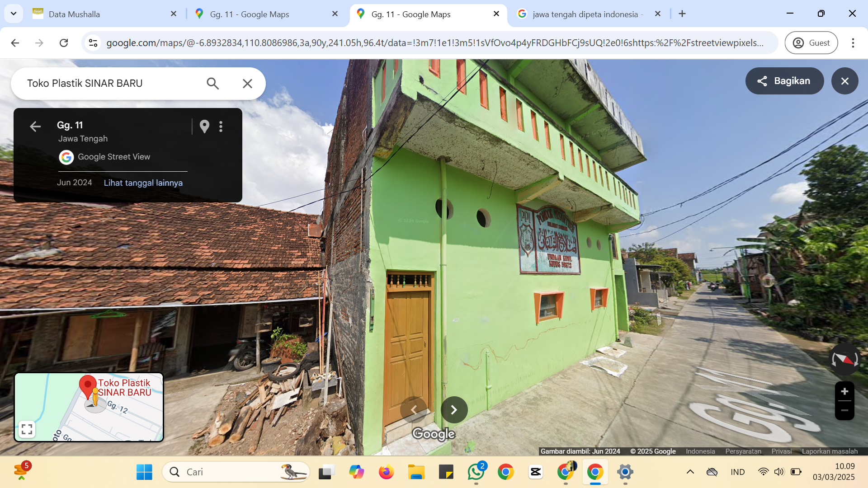Image resolution: width=868 pixels, height=488 pixels.
Task: Go back from the Gg. 11 panel
Action: 35,127
